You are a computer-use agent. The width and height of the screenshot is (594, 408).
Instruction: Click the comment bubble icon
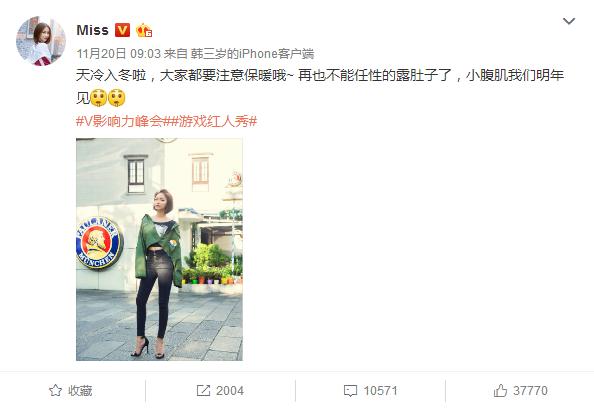(350, 391)
